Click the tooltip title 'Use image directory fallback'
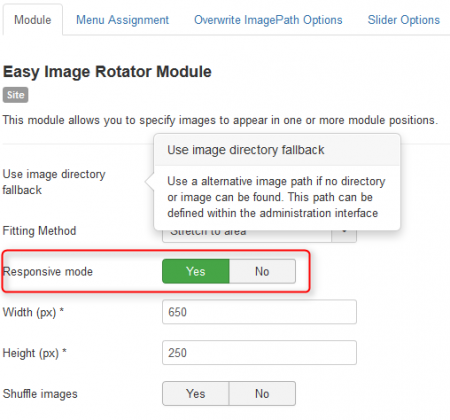 pyautogui.click(x=246, y=150)
